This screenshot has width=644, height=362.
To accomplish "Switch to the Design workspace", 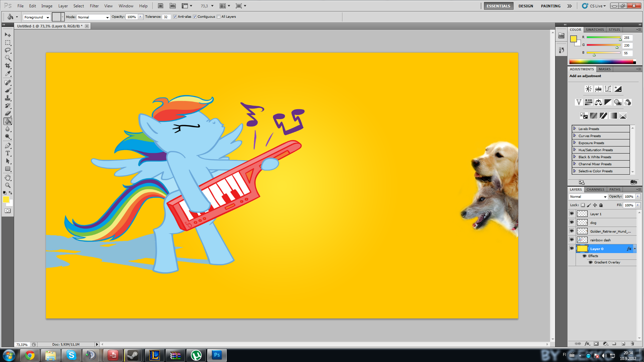I will coord(526,6).
